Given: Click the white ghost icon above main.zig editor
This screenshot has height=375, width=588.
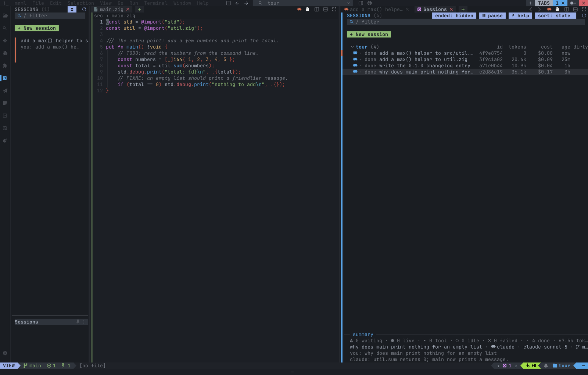Looking at the screenshot, I should coord(308,10).
